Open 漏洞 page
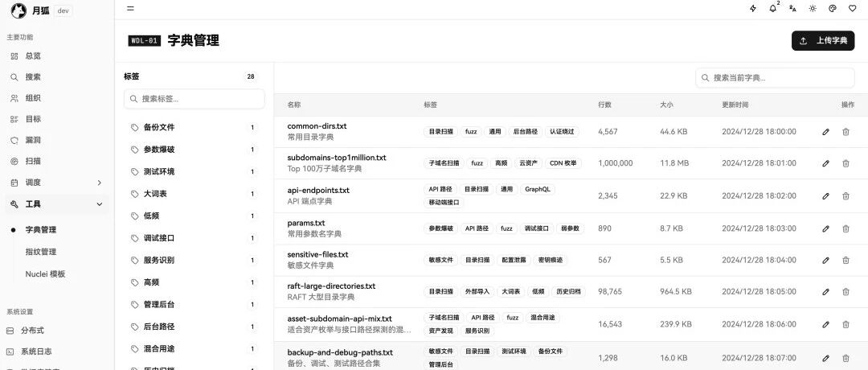Screen dimensions: 868x370 coord(56,140)
